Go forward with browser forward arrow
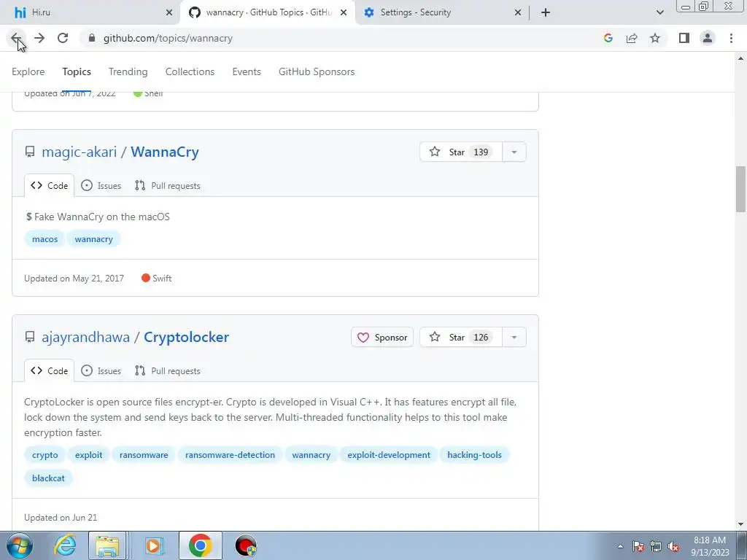Image resolution: width=747 pixels, height=560 pixels. [39, 38]
